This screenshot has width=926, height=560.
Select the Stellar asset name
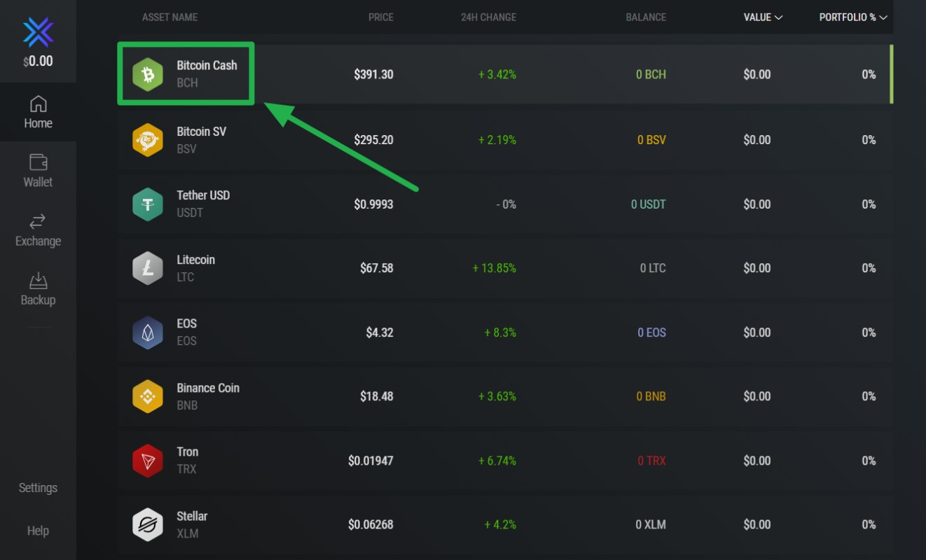(192, 516)
